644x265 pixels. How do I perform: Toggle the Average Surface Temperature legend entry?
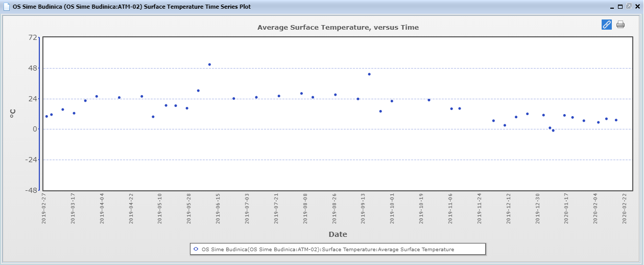tap(327, 249)
